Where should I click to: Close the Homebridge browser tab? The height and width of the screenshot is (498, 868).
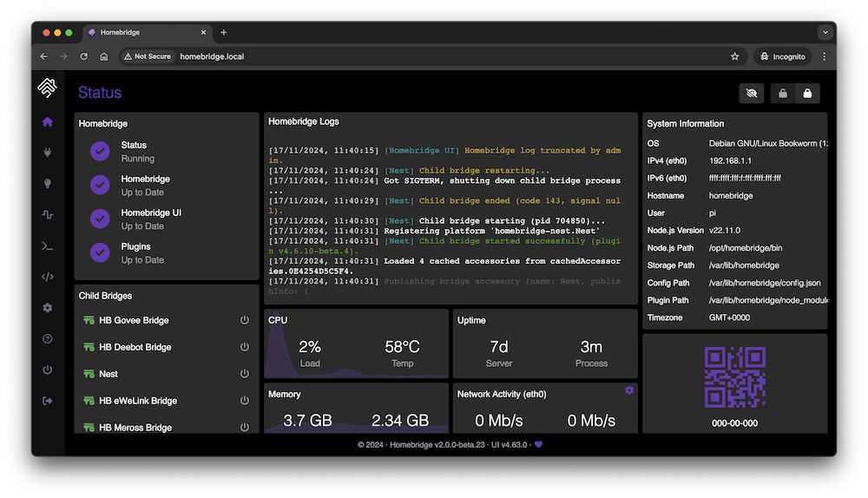coord(203,33)
